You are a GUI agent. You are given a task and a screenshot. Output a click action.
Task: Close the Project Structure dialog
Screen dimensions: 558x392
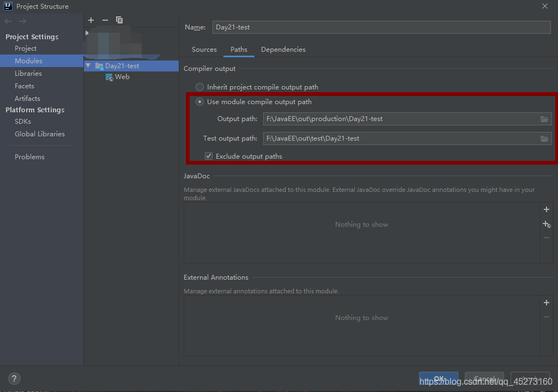(x=545, y=6)
